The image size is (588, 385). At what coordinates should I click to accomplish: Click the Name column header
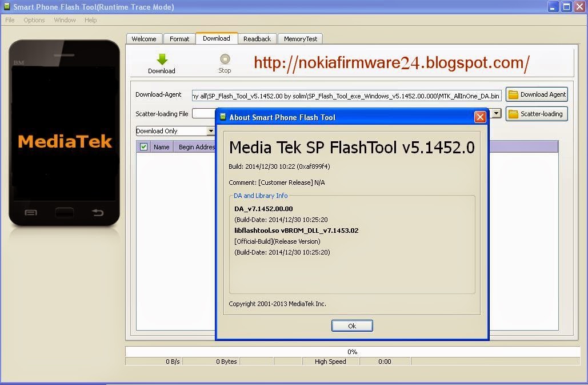[x=162, y=147]
